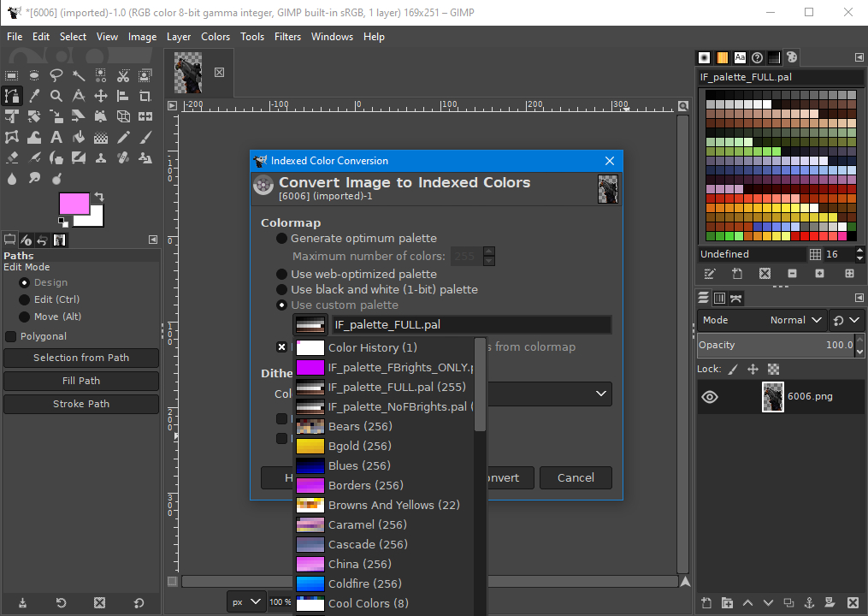The height and width of the screenshot is (616, 868).
Task: Select the Heal bandage tool
Action: pos(123,158)
